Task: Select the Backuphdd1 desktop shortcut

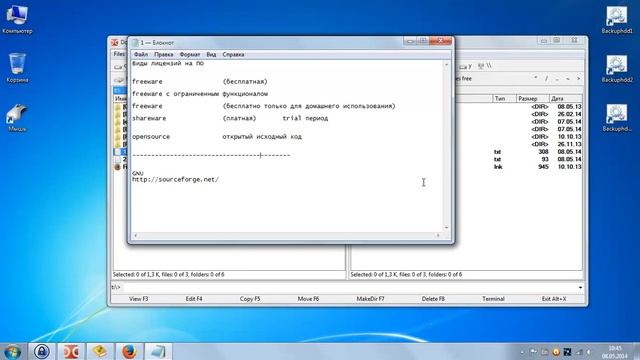Action: (x=617, y=19)
